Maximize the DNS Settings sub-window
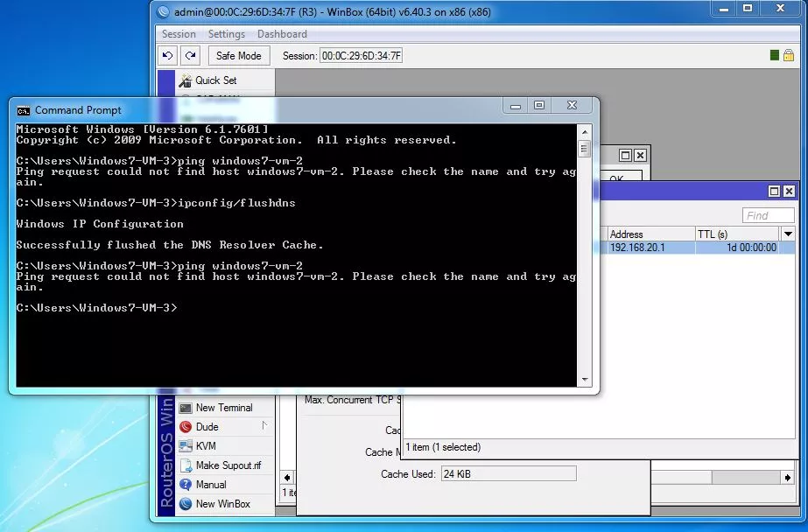The width and height of the screenshot is (808, 532). point(625,156)
